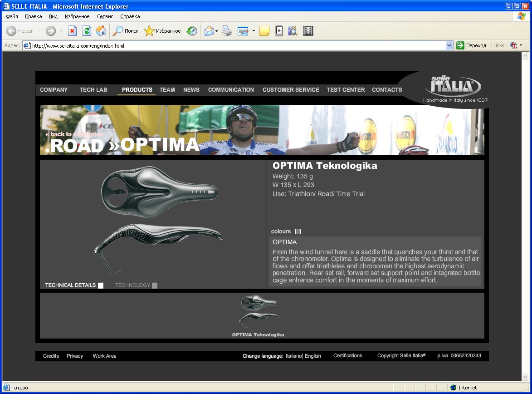Screen dimensions: 532x394
Task: Open Mail button dropdown arrow
Action: tap(216, 31)
